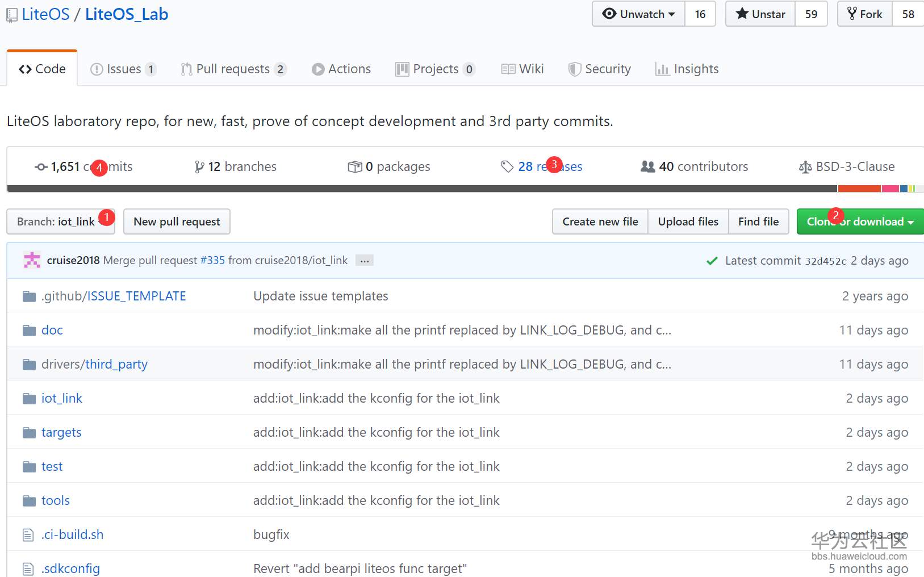The image size is (924, 577).
Task: Open the doc folder
Action: click(52, 331)
